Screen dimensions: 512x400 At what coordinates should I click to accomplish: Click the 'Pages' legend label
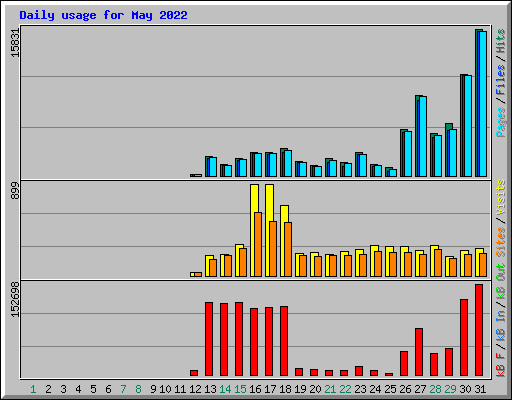coord(501,122)
